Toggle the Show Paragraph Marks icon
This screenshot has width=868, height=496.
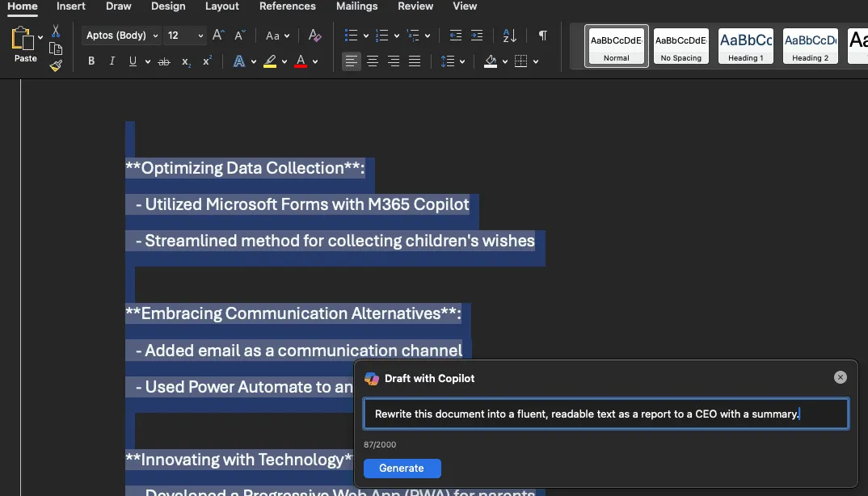pyautogui.click(x=542, y=36)
